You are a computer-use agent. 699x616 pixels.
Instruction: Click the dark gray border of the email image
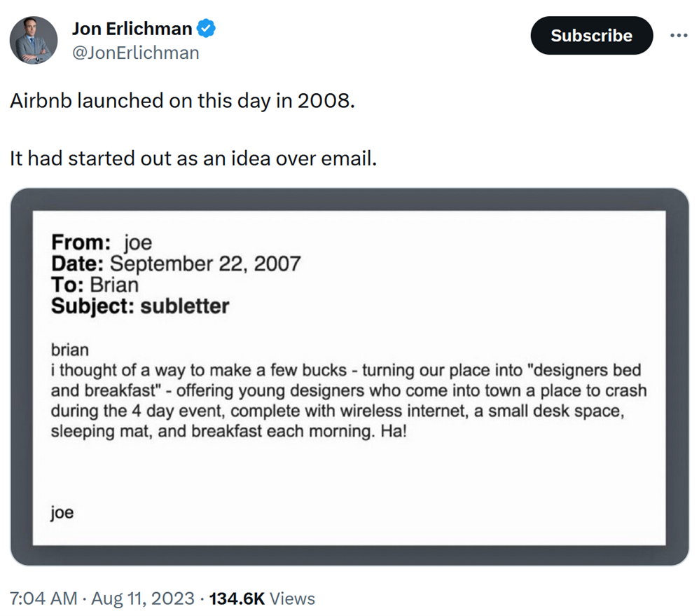(21, 378)
